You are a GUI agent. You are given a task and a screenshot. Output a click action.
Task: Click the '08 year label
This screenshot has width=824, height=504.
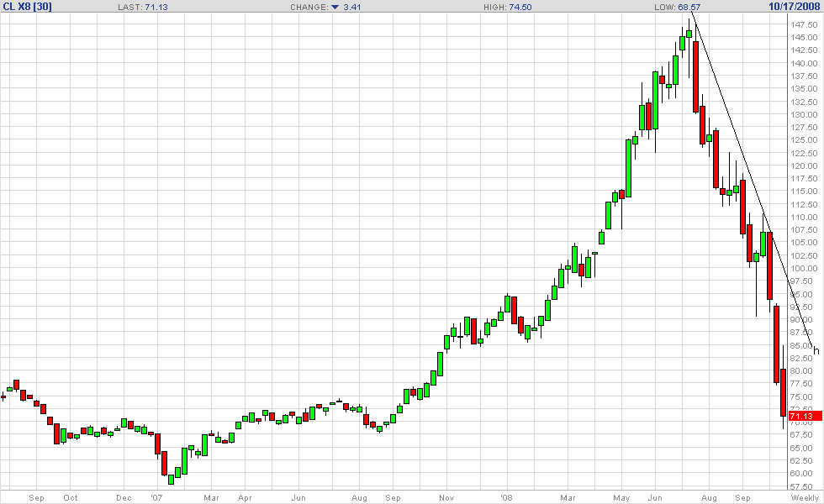pyautogui.click(x=506, y=497)
